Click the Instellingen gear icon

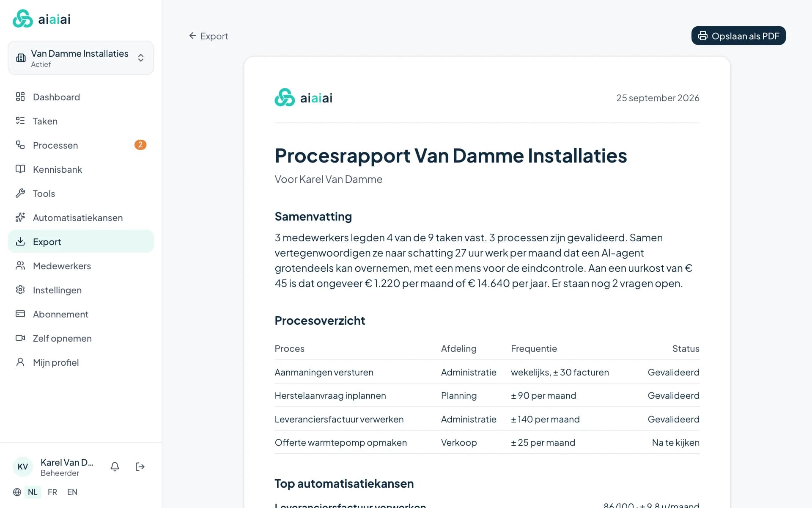20,290
